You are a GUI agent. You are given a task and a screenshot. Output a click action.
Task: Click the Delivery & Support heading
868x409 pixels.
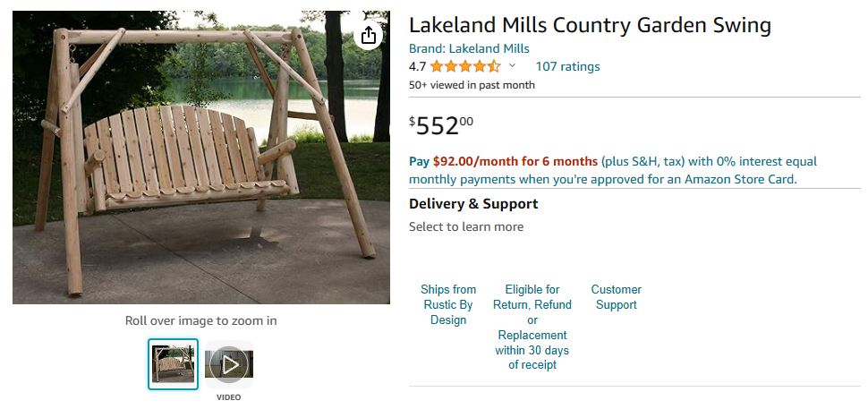[x=473, y=204]
